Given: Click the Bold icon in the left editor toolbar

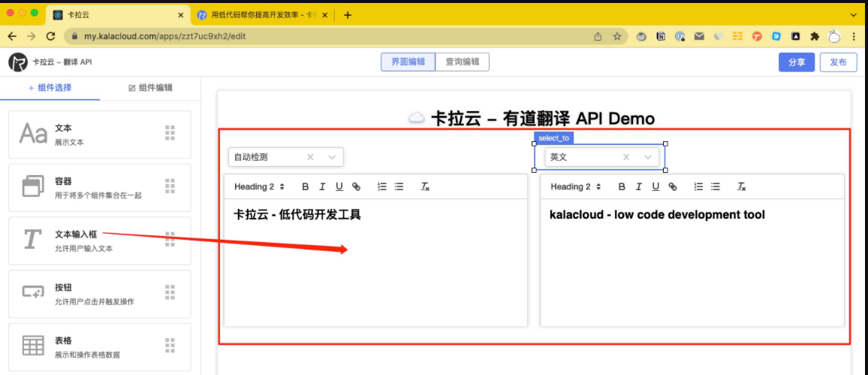Looking at the screenshot, I should coord(305,186).
